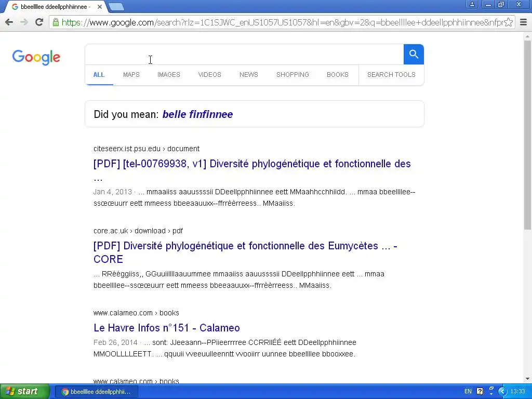Open the Chrome hamburger menu
Image resolution: width=532 pixels, height=399 pixels.
coord(524,22)
